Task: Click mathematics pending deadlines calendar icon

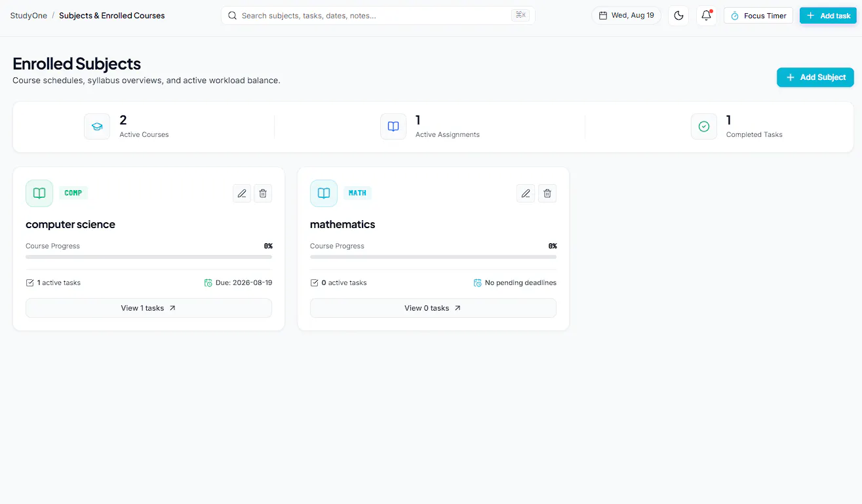Action: [478, 283]
